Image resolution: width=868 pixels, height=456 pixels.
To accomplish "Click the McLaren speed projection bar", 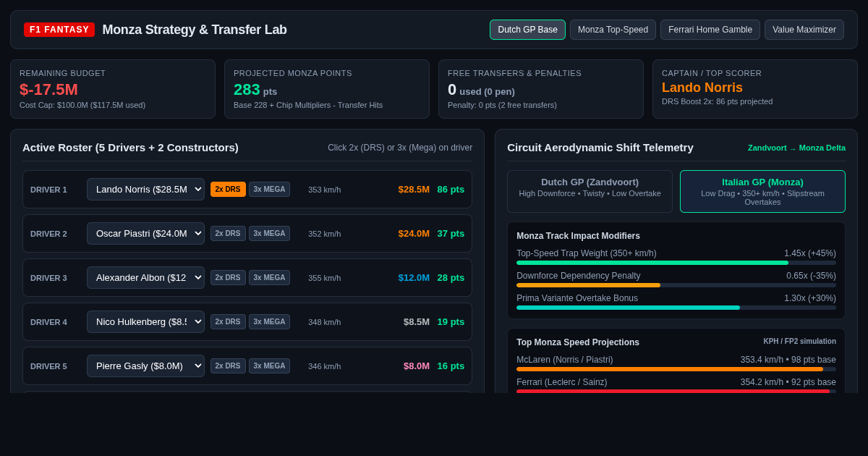I will [x=676, y=369].
